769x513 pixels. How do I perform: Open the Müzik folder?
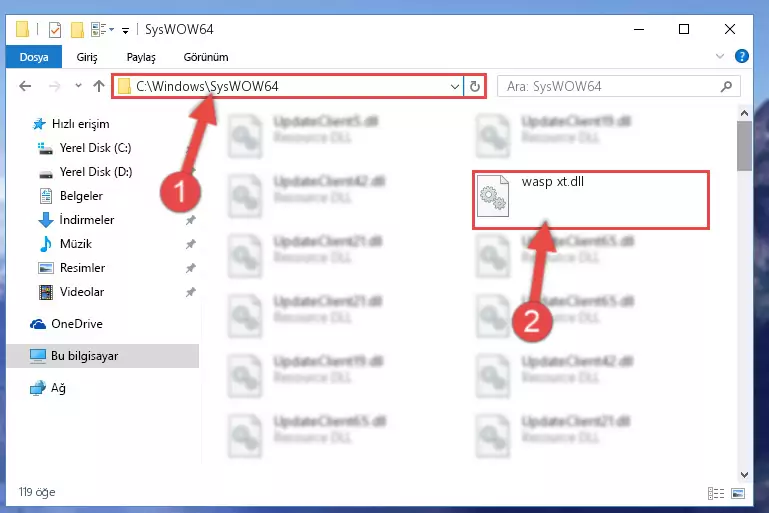coord(65,244)
